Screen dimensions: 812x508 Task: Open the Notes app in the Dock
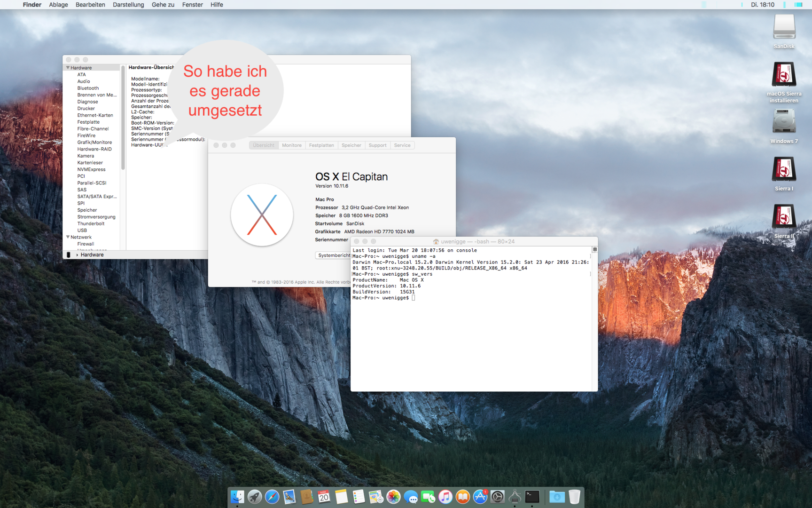point(342,497)
